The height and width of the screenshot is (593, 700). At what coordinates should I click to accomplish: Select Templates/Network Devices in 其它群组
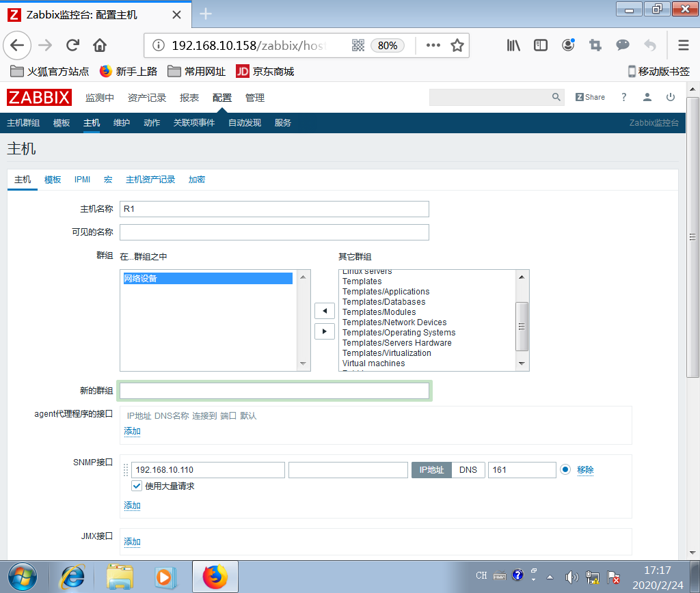tap(394, 322)
